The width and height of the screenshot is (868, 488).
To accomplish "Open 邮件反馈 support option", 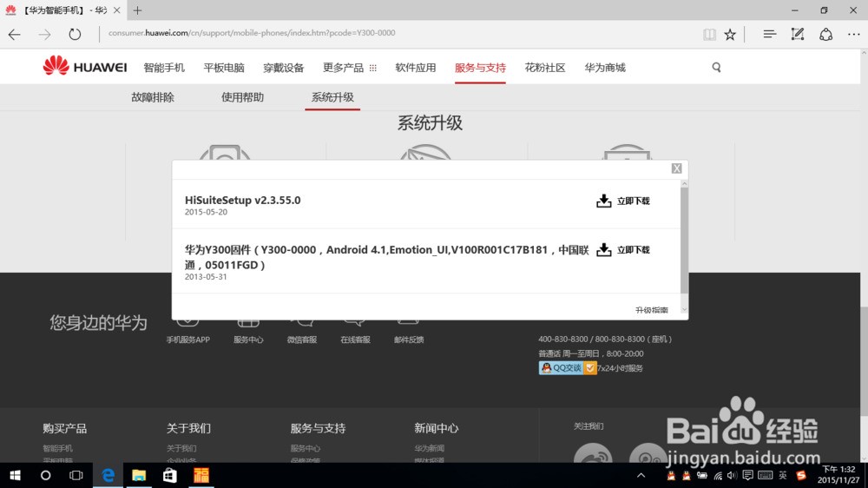I will [409, 340].
